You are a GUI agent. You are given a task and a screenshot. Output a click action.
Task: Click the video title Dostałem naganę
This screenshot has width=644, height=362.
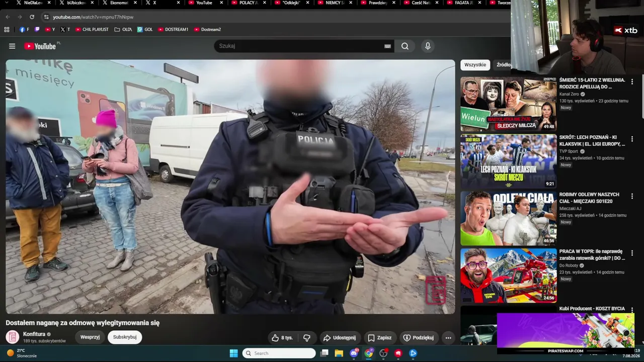(83, 323)
